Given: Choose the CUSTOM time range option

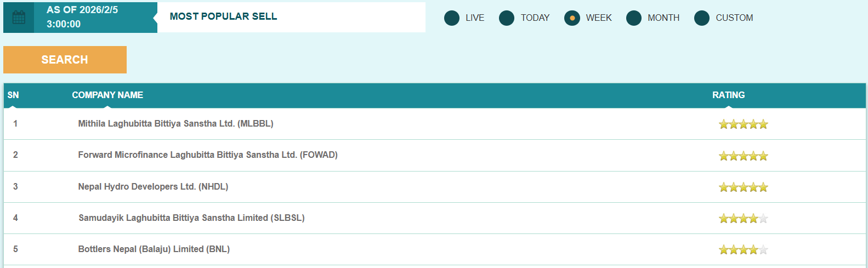Looking at the screenshot, I should pyautogui.click(x=702, y=18).
